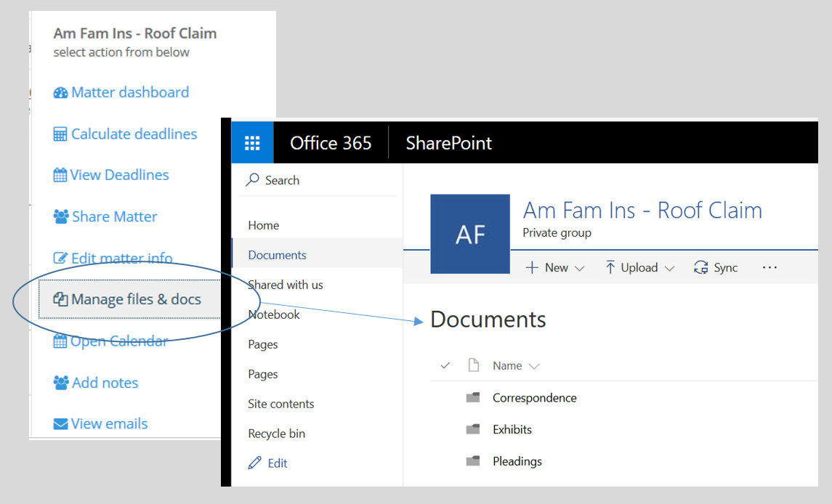Click the Search magnifier icon
The image size is (832, 504).
[x=254, y=179]
